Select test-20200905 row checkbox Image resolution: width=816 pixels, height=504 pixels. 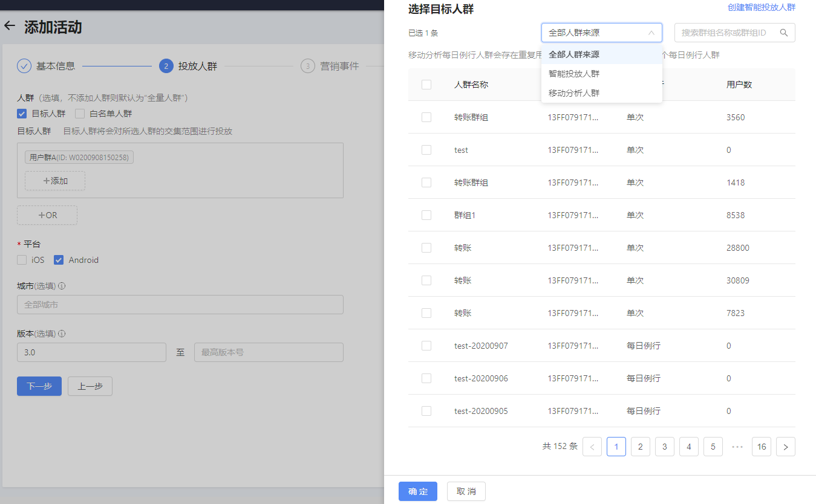pos(426,411)
